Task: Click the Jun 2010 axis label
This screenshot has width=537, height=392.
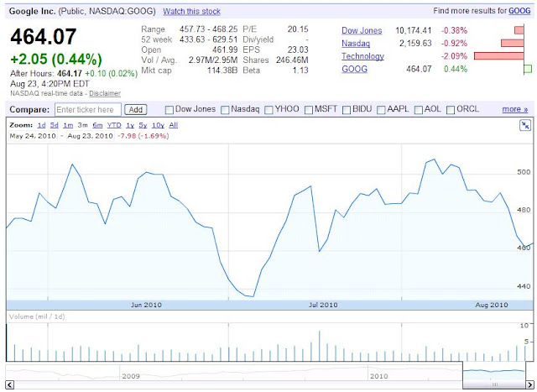Action: (146, 305)
